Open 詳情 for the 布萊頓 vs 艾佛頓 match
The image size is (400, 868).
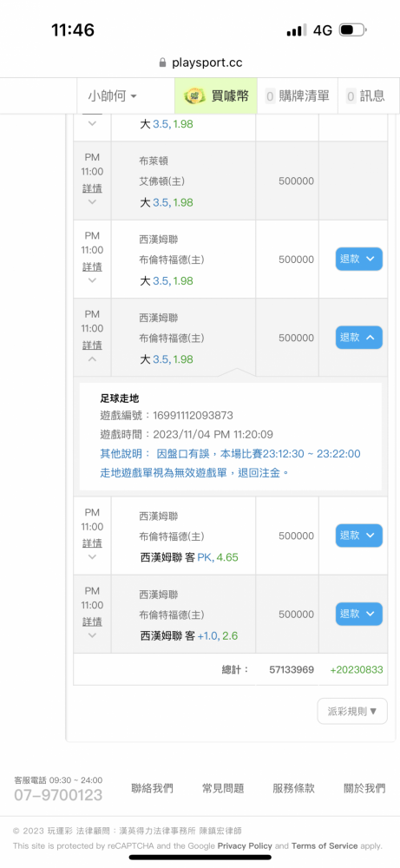[x=92, y=188]
